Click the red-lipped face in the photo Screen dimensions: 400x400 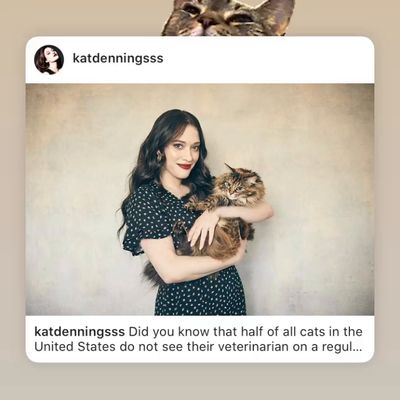184,154
